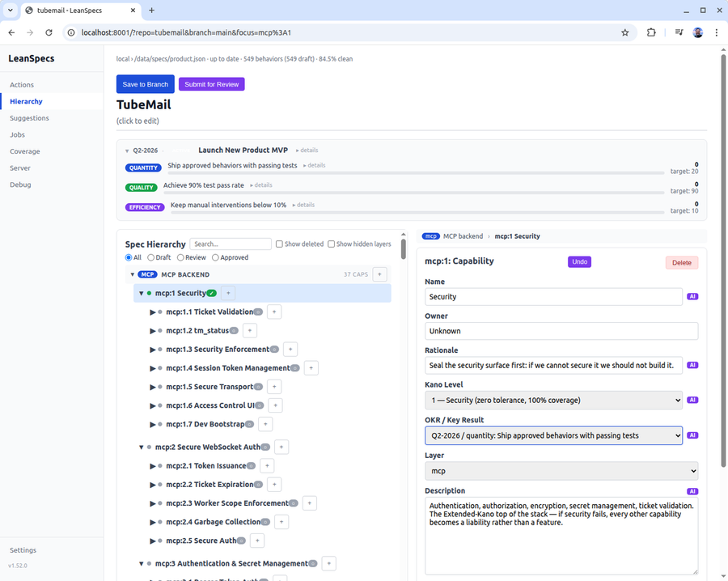Open the Layer dropdown set to mcp

561,471
